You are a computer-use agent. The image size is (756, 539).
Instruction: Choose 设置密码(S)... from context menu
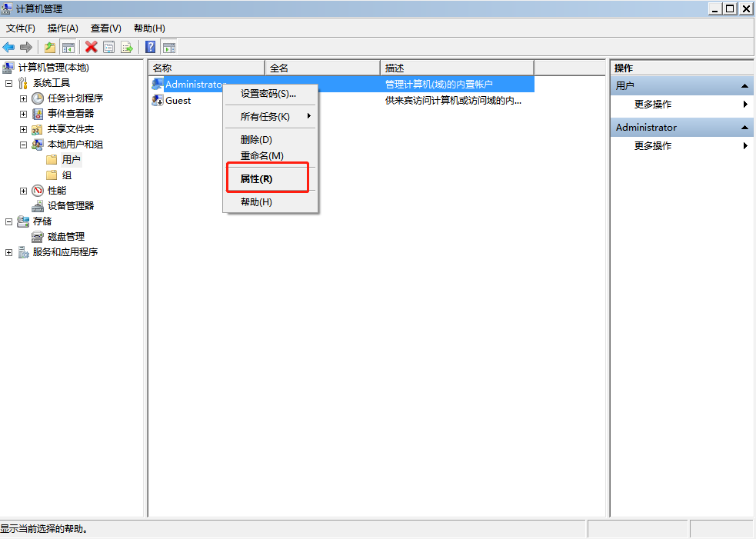pos(268,94)
